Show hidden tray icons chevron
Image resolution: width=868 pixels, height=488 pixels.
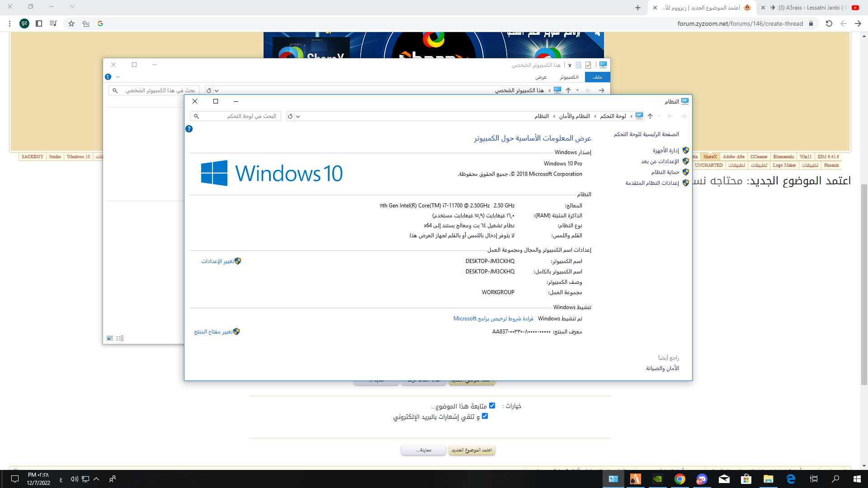(x=96, y=479)
